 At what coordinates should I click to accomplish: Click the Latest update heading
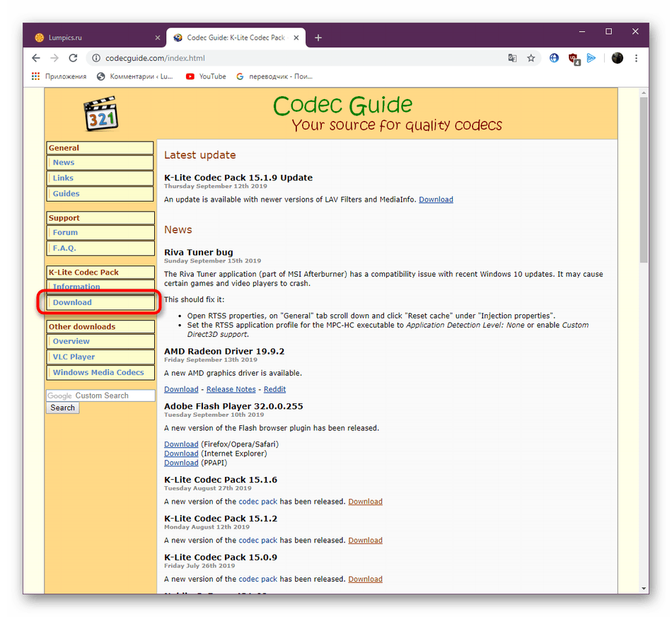click(199, 155)
